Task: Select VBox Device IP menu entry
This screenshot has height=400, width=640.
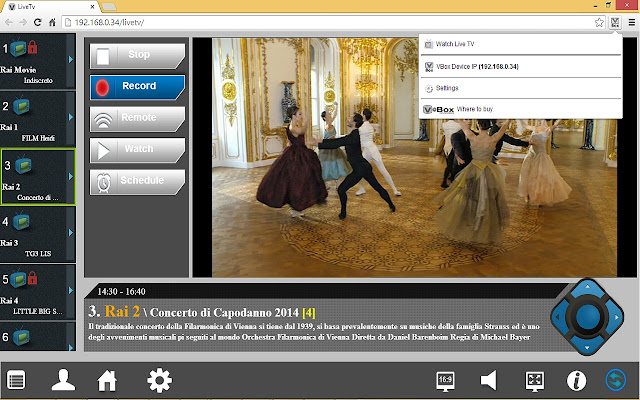Action: click(520, 67)
